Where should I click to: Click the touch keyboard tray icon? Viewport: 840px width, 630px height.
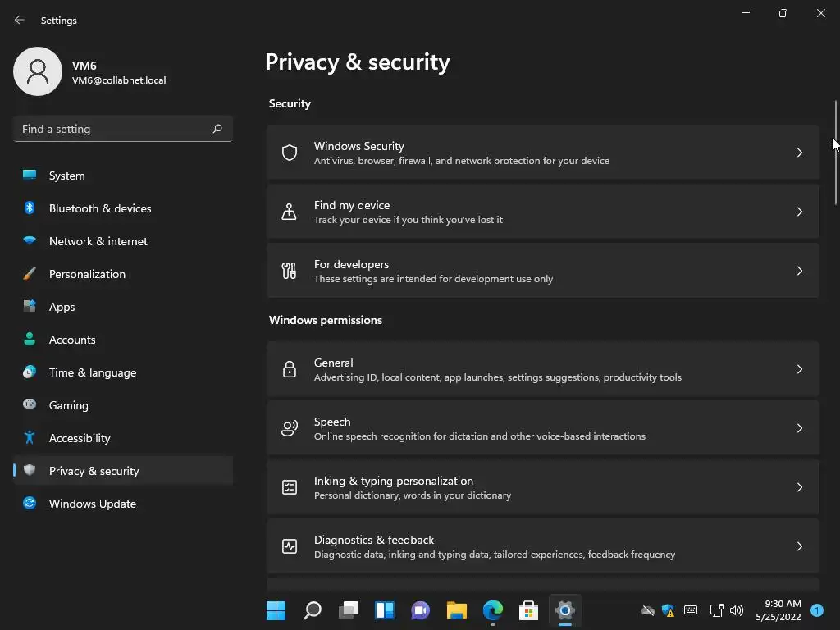[x=691, y=610]
